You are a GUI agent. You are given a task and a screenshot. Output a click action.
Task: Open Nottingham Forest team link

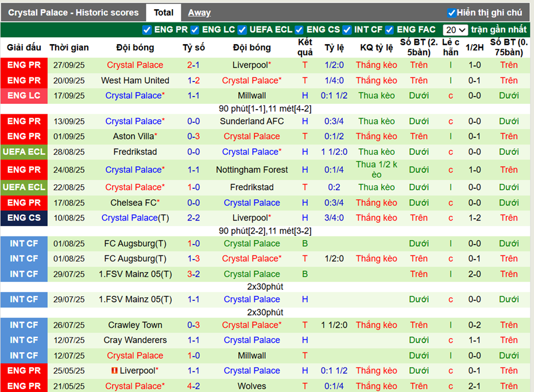(251, 169)
